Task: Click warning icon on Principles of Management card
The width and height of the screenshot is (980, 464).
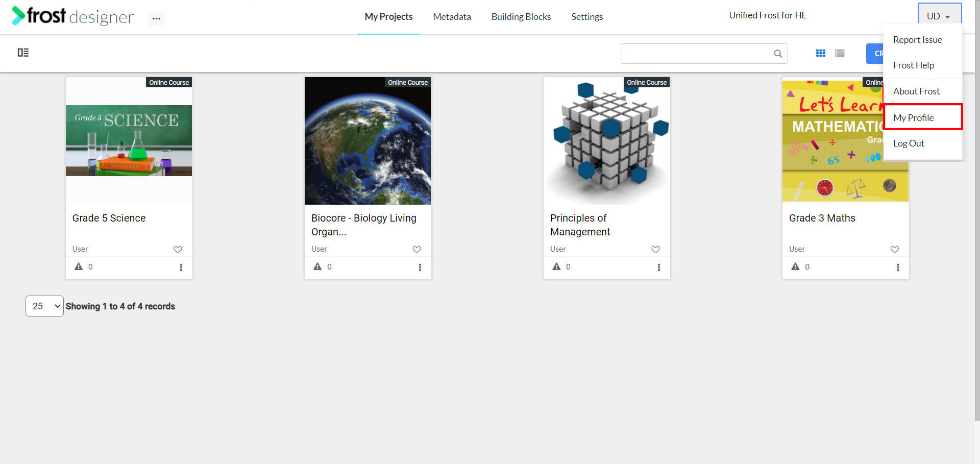Action: pos(556,266)
